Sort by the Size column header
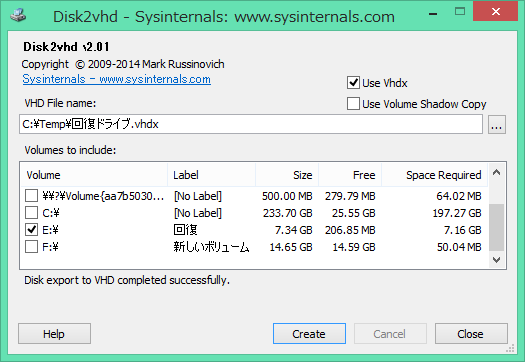Viewport: 525px width, 362px height. tap(287, 175)
